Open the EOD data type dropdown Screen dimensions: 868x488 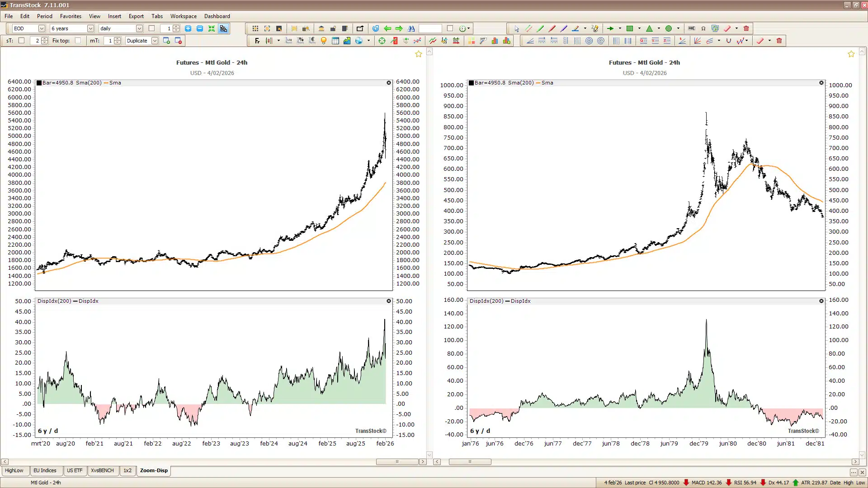(x=42, y=28)
